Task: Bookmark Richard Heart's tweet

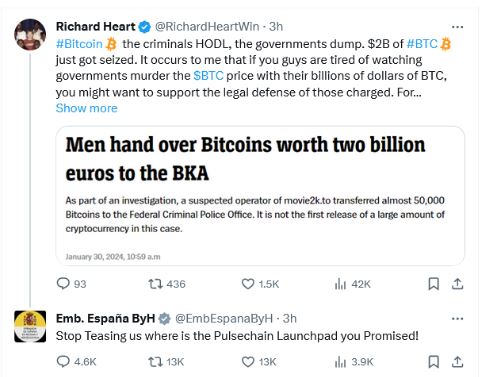Action: click(433, 284)
